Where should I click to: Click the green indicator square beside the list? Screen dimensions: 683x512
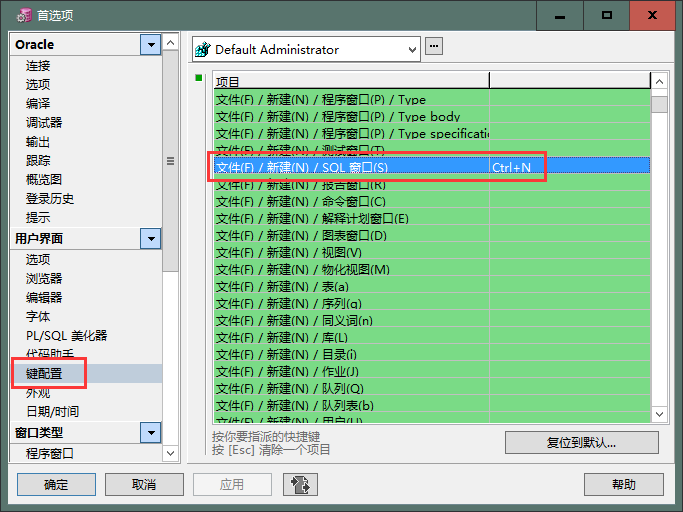point(199,78)
